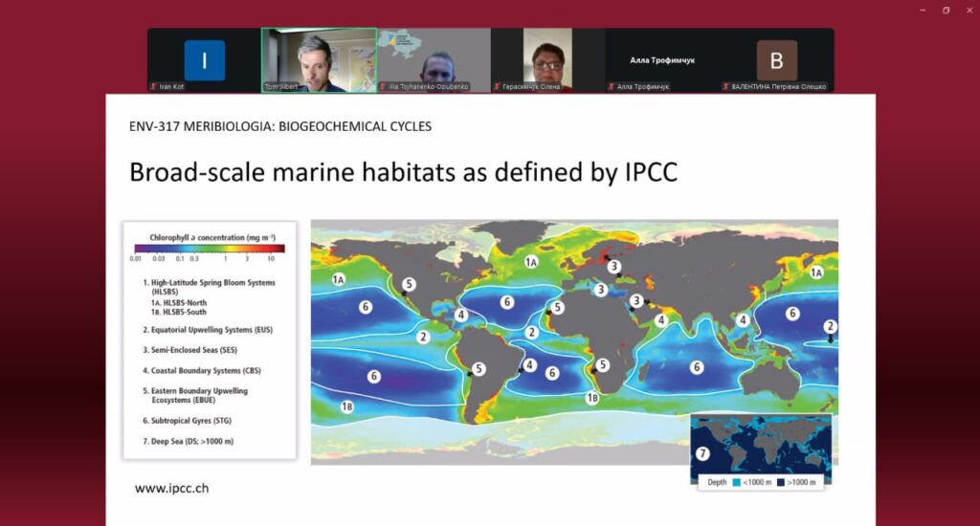The width and height of the screenshot is (980, 526).
Task: Close the meeting window
Action: pos(968,10)
